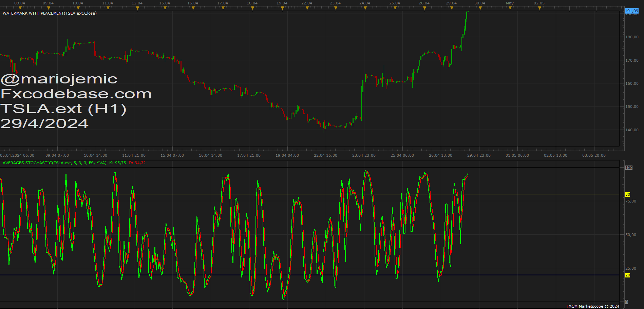Click the day marker triangle under May
The image size is (644, 309).
click(x=510, y=8)
